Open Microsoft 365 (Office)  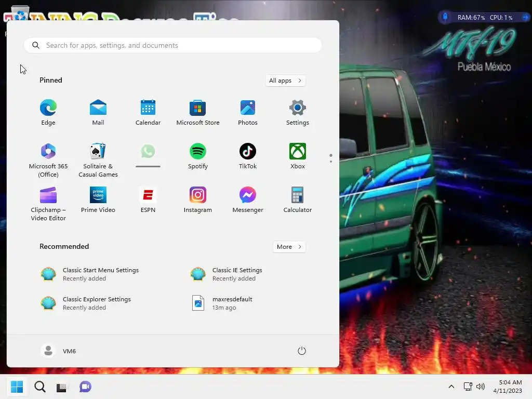[48, 161]
